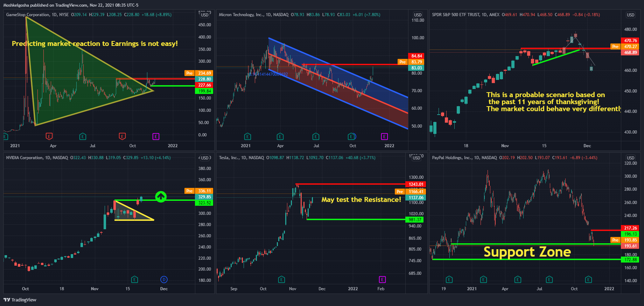Image resolution: width=644 pixels, height=306 pixels.
Task: Click Micron earnings marker above Oct label
Action: pyautogui.click(x=351, y=136)
